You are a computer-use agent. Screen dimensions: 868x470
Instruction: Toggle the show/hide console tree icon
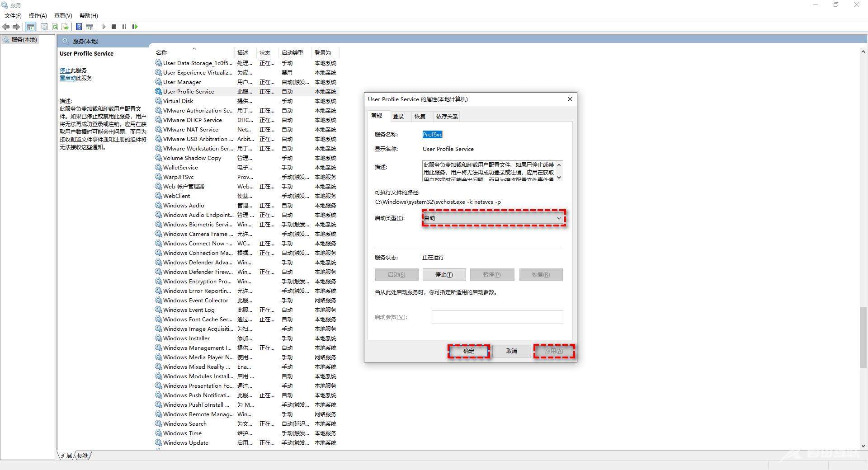[x=31, y=27]
